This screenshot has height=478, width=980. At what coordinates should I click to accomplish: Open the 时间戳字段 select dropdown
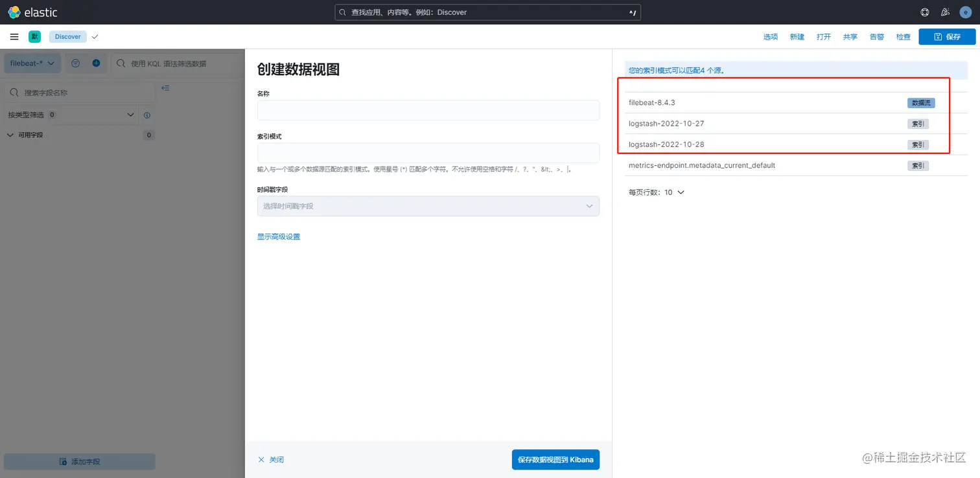pyautogui.click(x=428, y=206)
